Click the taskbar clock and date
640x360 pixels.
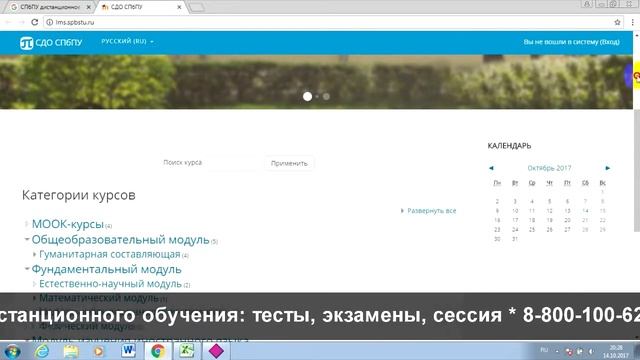[x=616, y=351]
